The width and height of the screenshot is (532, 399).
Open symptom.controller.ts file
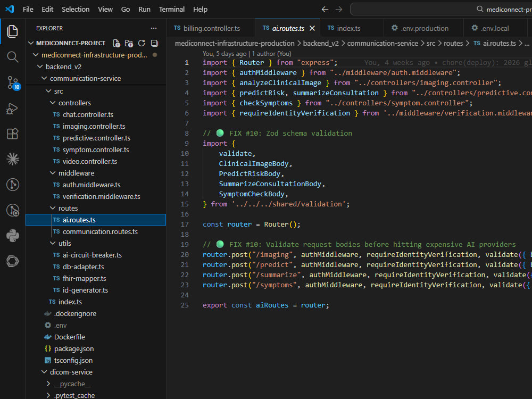[96, 149]
